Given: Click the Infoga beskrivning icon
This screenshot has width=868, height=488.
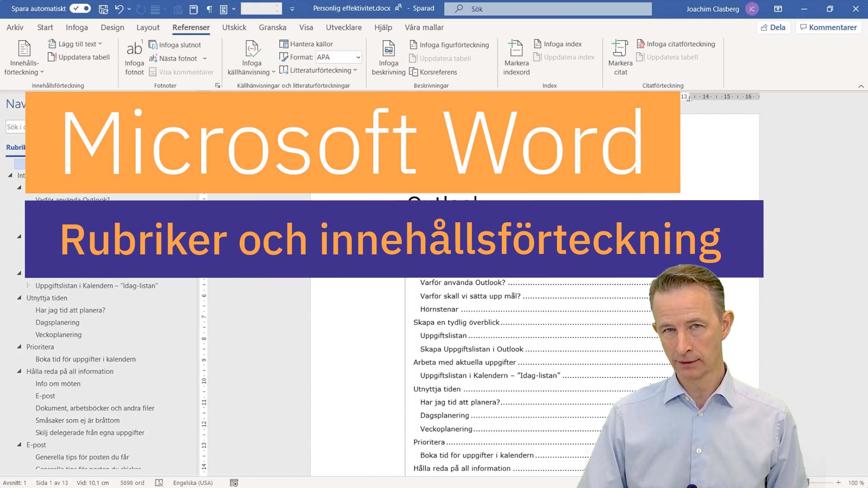Looking at the screenshot, I should 388,49.
